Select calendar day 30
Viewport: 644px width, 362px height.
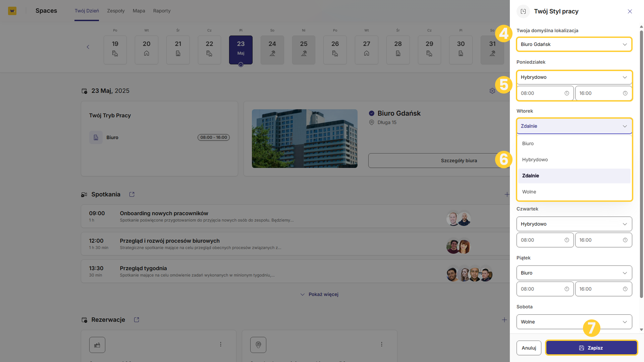(461, 50)
